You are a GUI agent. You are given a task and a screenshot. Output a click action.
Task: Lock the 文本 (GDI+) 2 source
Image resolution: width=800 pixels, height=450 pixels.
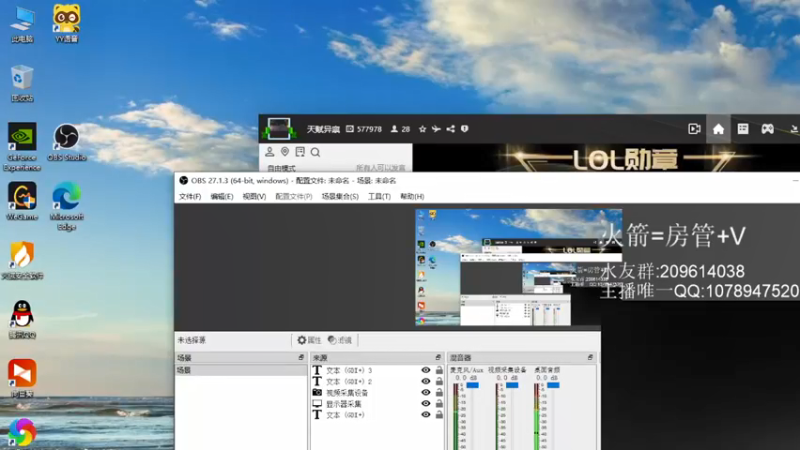pos(439,382)
